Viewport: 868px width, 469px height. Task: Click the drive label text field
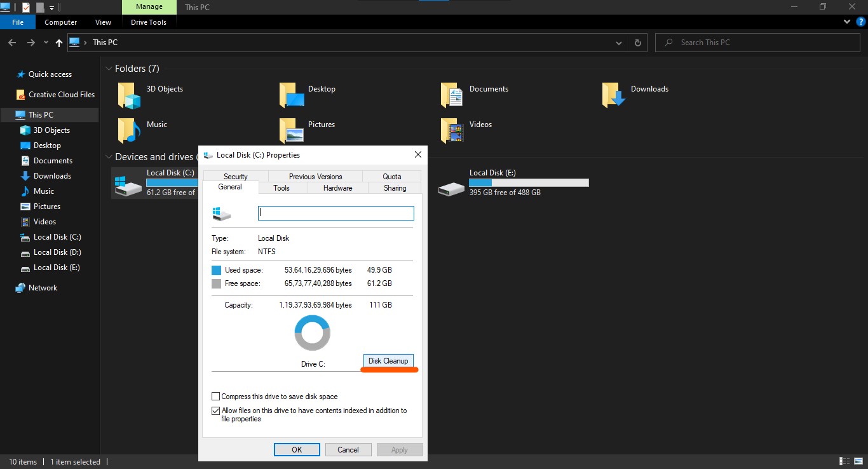[x=336, y=213]
